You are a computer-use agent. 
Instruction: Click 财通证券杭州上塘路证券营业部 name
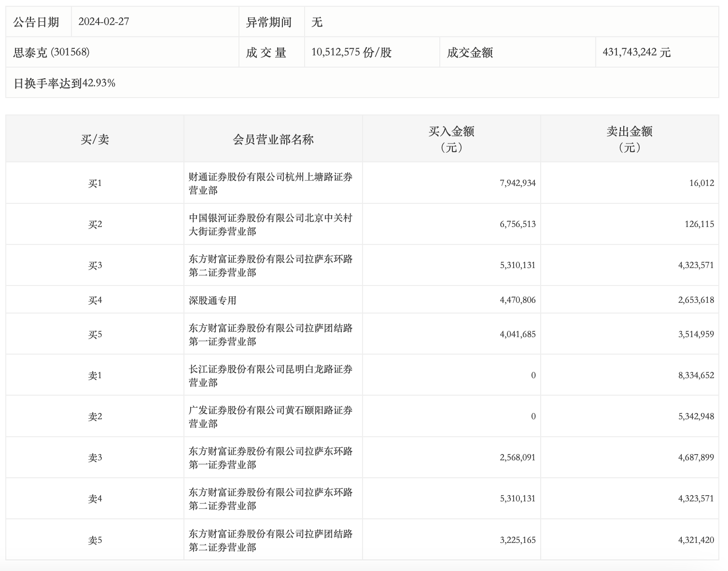tap(271, 184)
